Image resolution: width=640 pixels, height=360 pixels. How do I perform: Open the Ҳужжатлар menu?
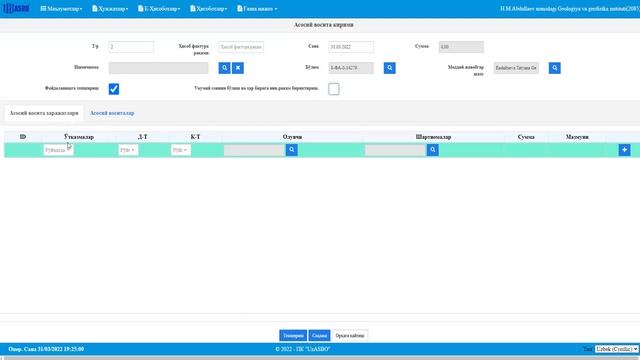point(110,9)
